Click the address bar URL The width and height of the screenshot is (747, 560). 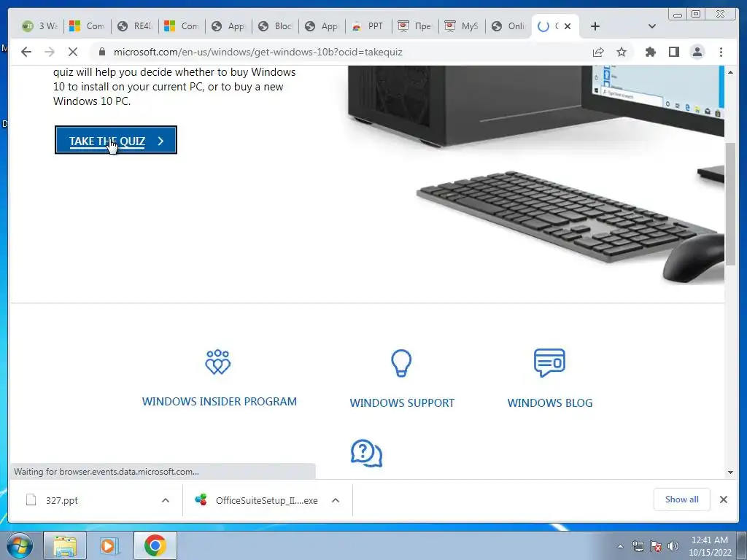(258, 52)
